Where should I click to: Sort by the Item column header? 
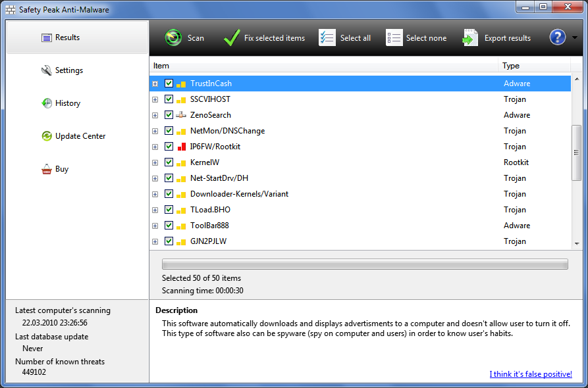[323, 66]
